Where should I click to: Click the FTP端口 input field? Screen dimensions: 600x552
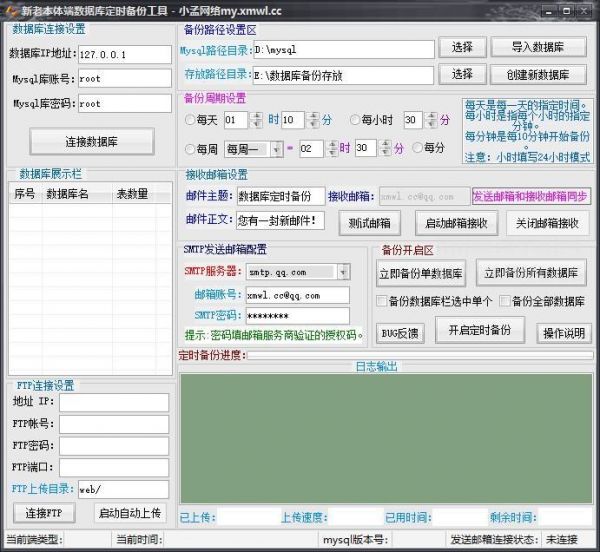pos(114,467)
